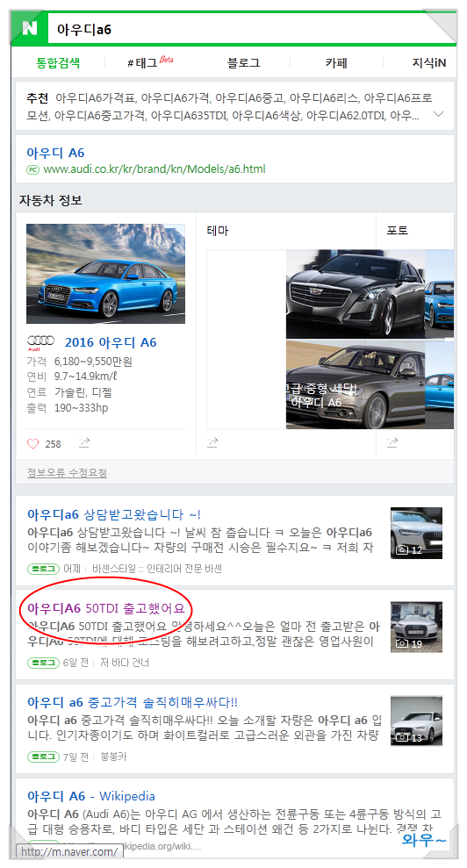Click share icon beside the 258 likes

click(x=84, y=443)
